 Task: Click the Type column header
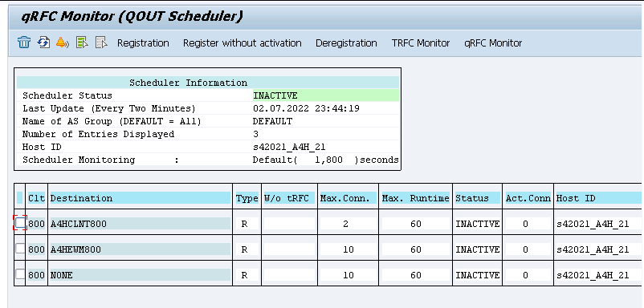[247, 198]
